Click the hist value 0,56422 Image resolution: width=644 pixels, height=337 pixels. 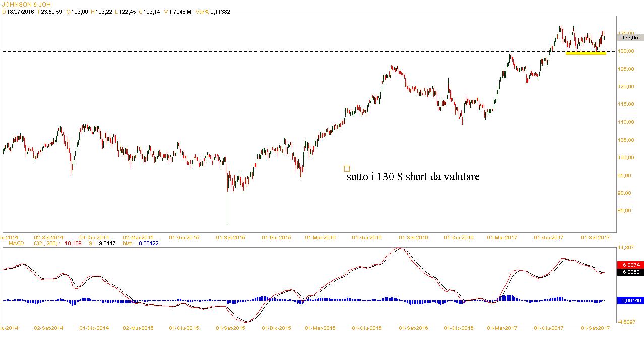tap(149, 243)
